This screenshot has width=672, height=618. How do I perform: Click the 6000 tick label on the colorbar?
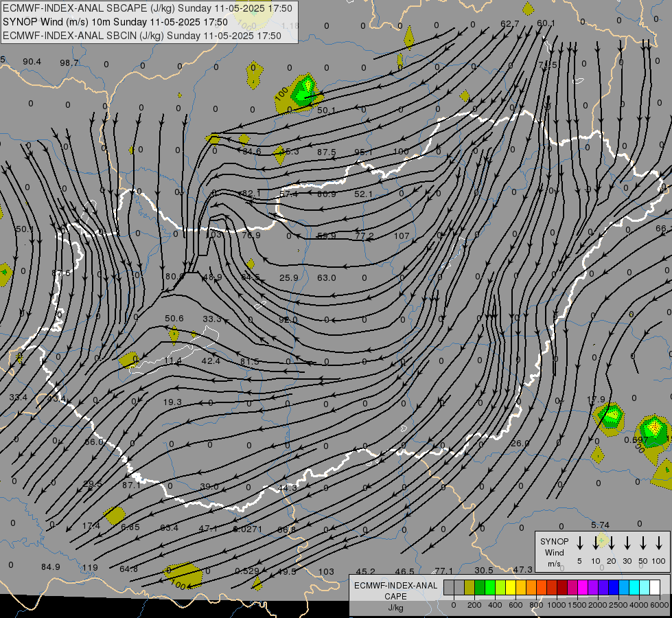(660, 605)
